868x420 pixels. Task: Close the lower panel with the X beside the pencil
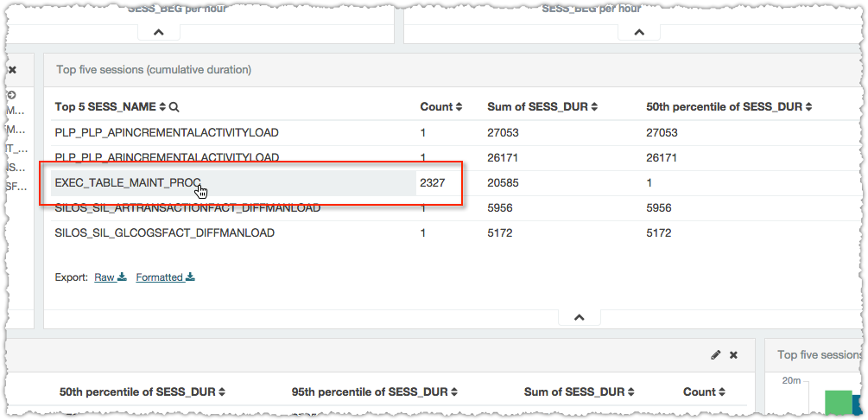click(733, 355)
